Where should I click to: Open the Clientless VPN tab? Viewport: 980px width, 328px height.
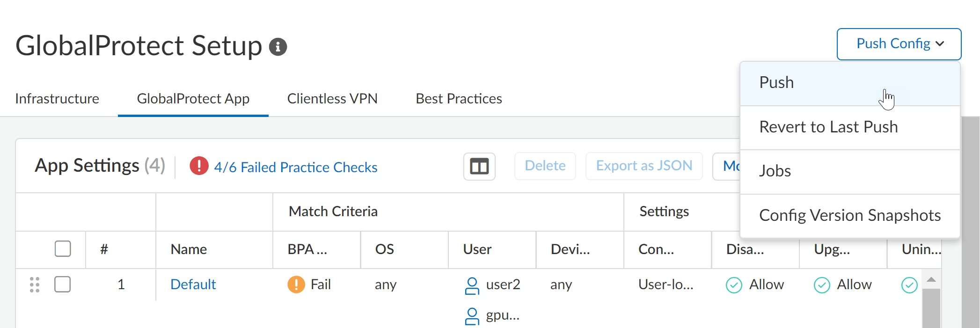pos(332,99)
